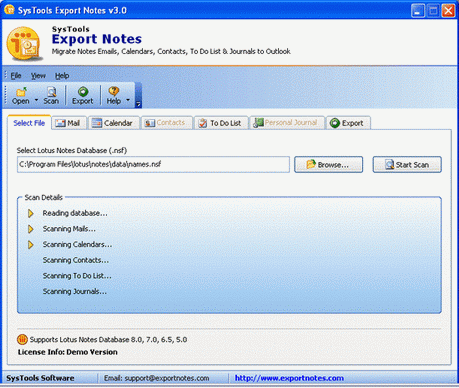Viewport: 459px width, 388px height.
Task: Open the File menu
Action: [16, 76]
